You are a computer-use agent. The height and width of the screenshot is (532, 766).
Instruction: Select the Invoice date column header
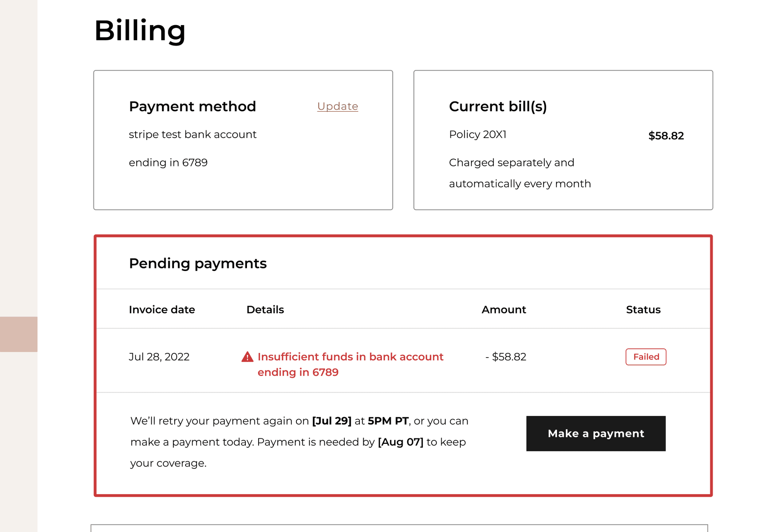pos(162,309)
